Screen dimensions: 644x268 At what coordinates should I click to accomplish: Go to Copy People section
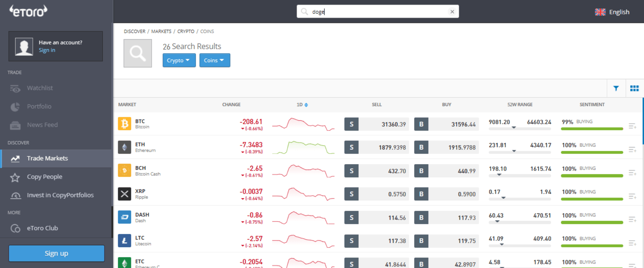pyautogui.click(x=45, y=177)
